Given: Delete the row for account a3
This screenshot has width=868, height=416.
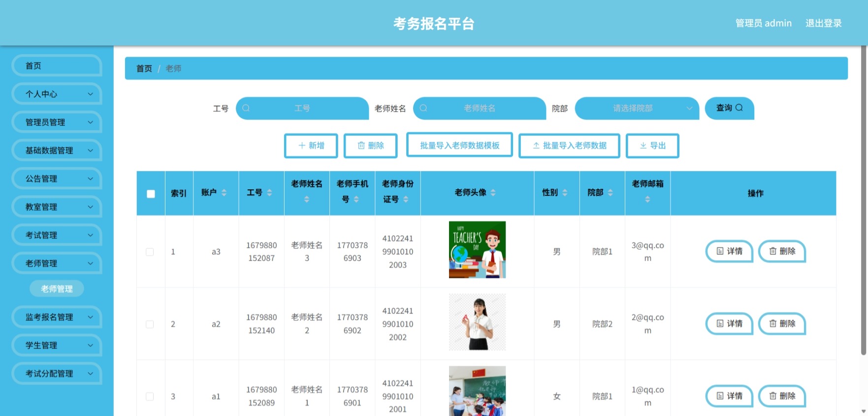Looking at the screenshot, I should click(782, 251).
